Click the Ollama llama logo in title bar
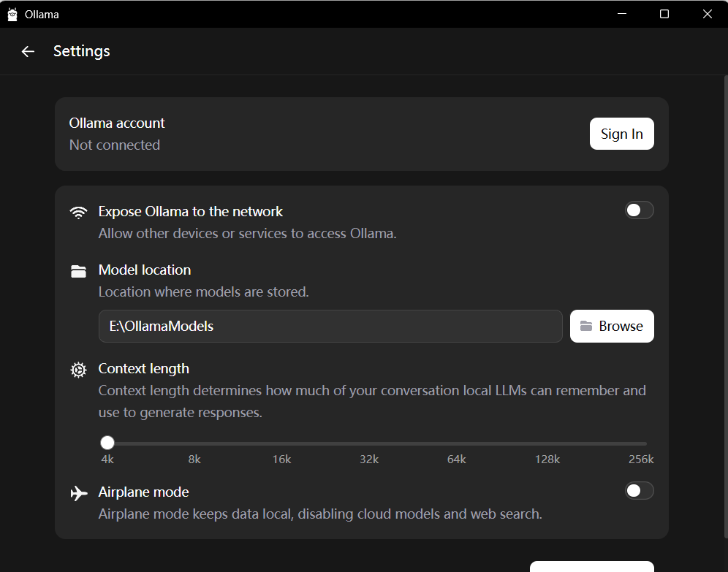Screen dimensions: 728x572 (x=12, y=15)
